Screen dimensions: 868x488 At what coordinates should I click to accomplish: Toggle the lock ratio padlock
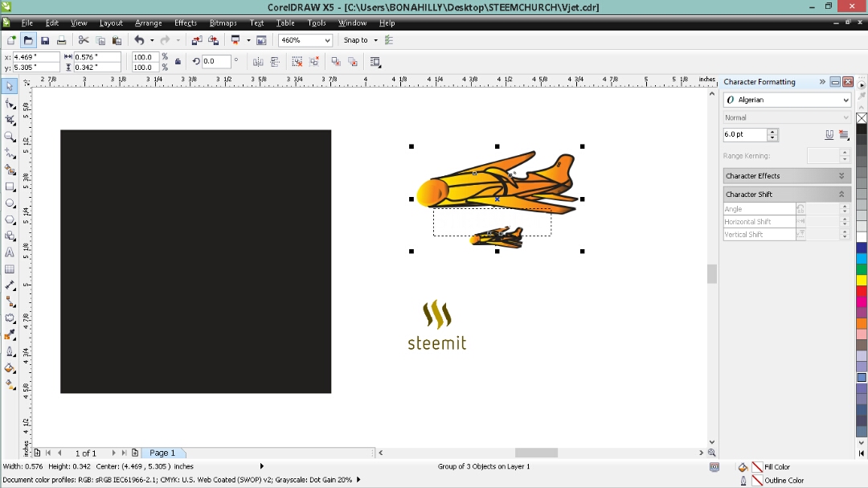pos(178,62)
